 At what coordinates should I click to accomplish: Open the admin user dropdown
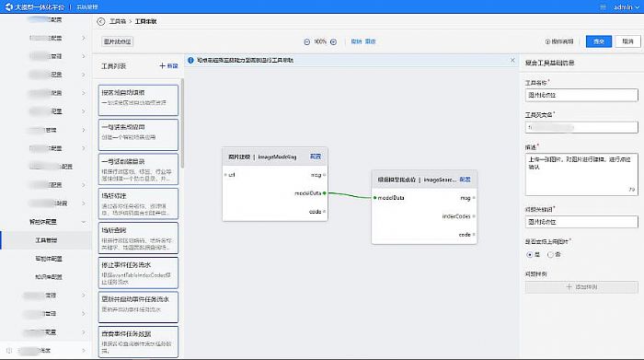[x=627, y=7]
